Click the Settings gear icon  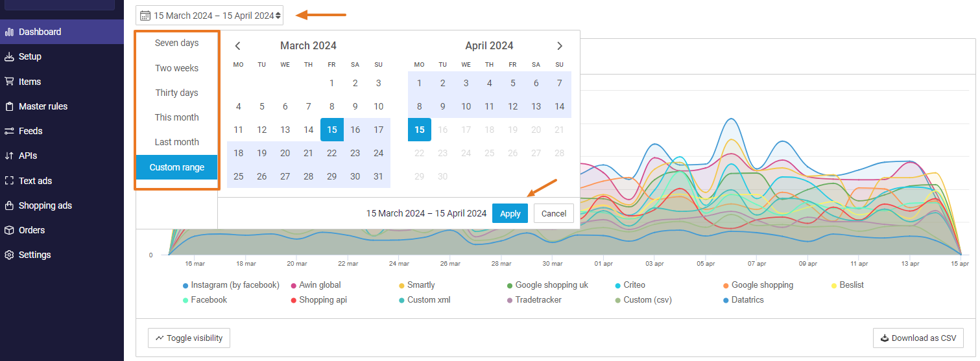click(x=9, y=255)
